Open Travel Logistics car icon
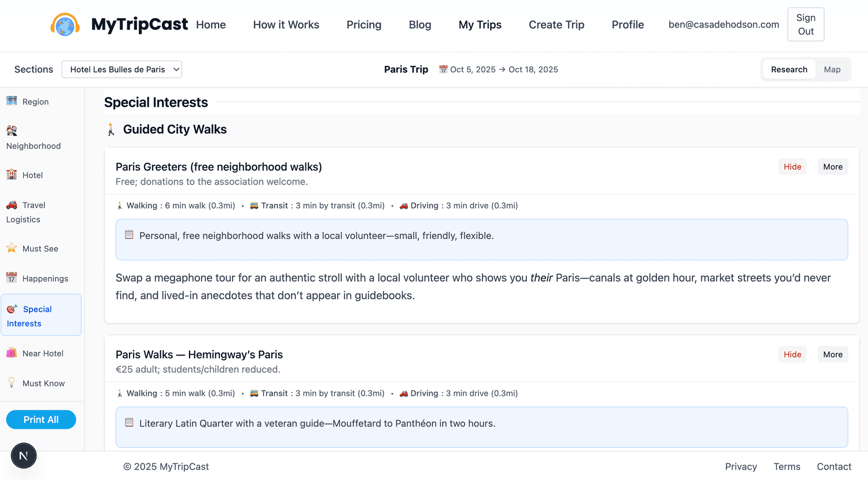 [12, 205]
